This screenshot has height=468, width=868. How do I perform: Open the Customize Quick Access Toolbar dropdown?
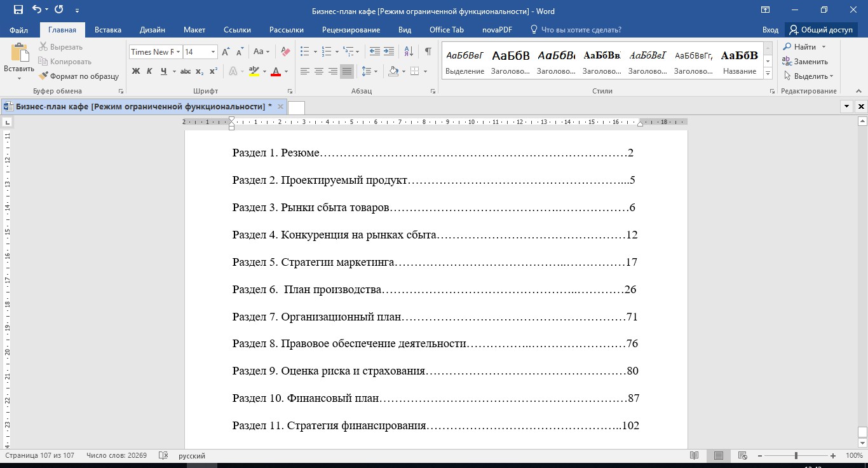(x=78, y=10)
